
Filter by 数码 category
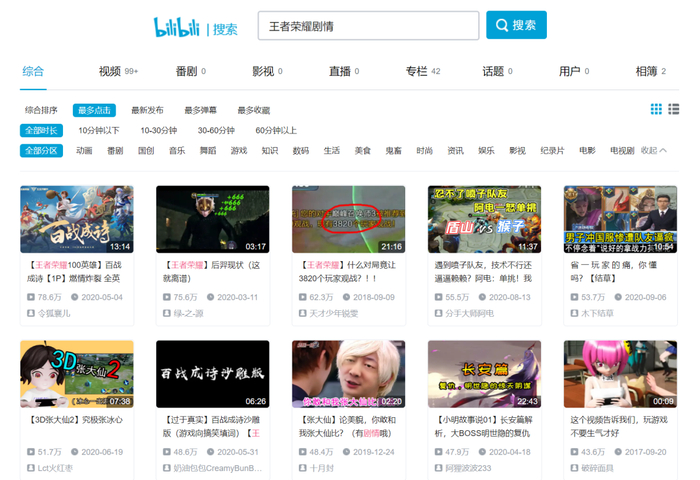click(300, 150)
